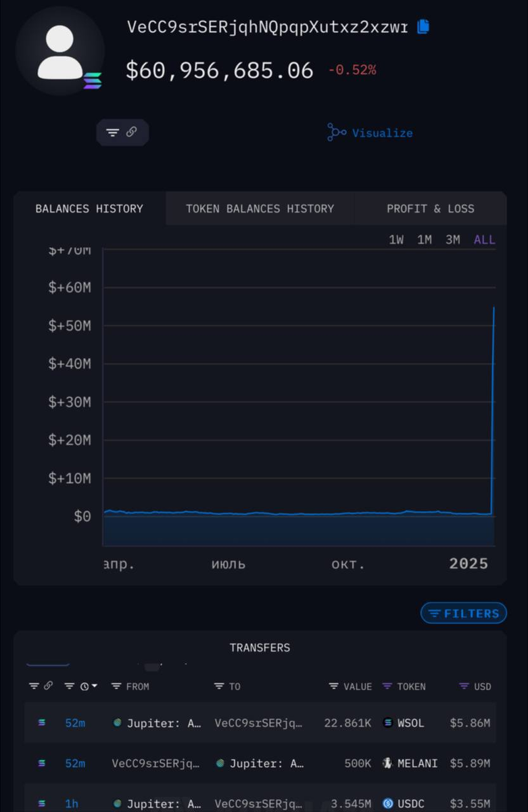
Task: Open the Filters button above transfers
Action: [464, 614]
